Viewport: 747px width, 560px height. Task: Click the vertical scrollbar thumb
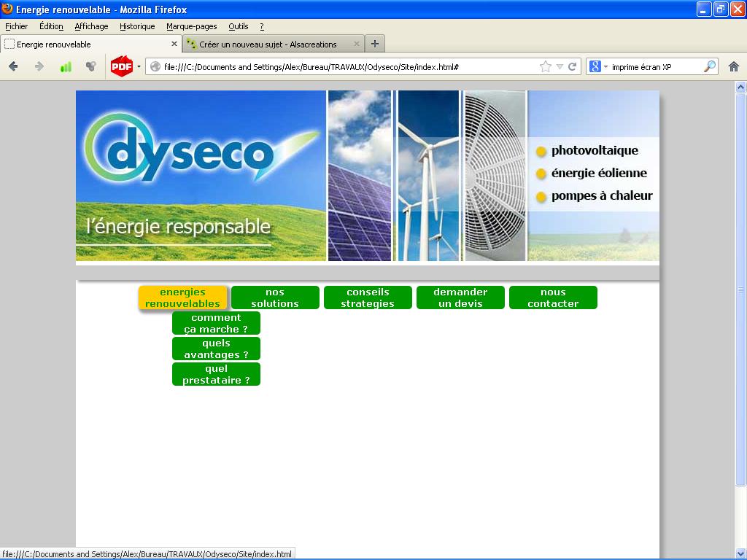click(740, 289)
